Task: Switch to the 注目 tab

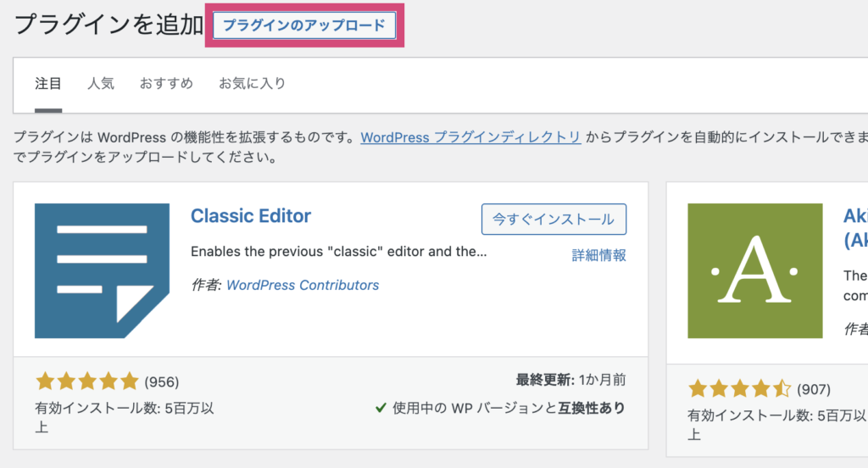Action: 48,84
